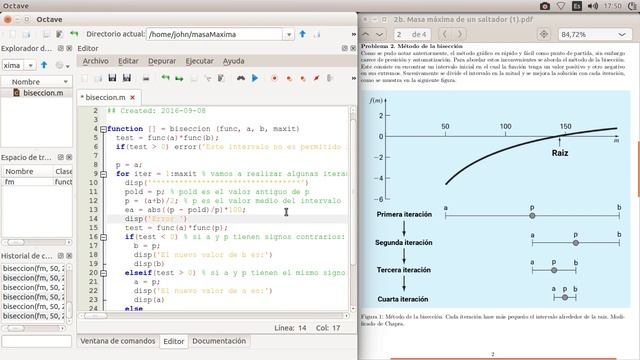Click the editor's Save As floppy-disk icon
The width and height of the screenshot is (640, 360).
(x=127, y=78)
